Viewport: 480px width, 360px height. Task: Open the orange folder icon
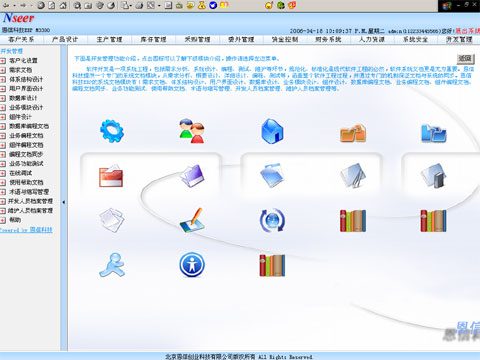tap(353, 133)
